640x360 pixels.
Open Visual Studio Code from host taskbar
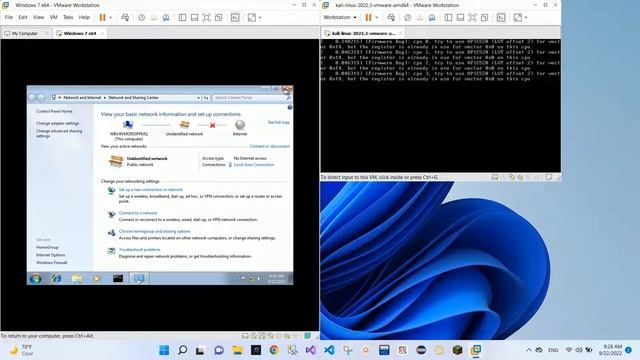pyautogui.click(x=329, y=350)
